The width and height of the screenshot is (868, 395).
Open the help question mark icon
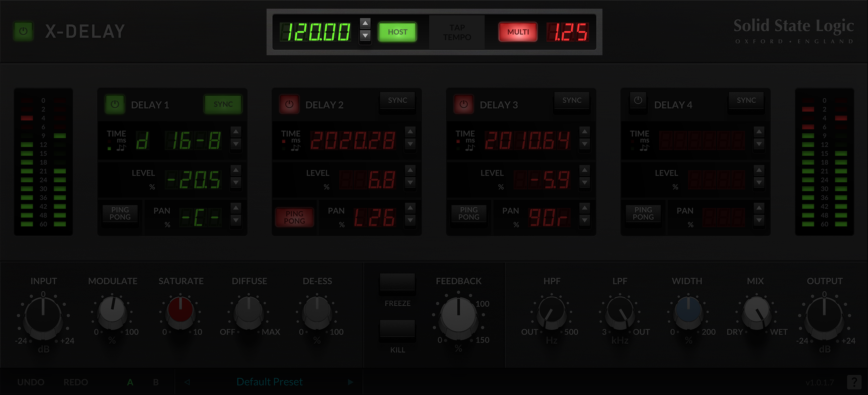pos(854,382)
